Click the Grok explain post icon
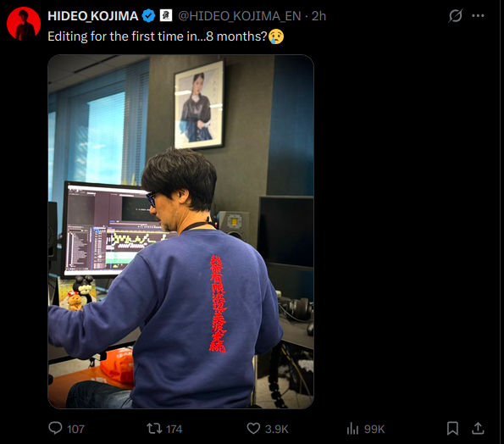This screenshot has height=444, width=504. 456,15
